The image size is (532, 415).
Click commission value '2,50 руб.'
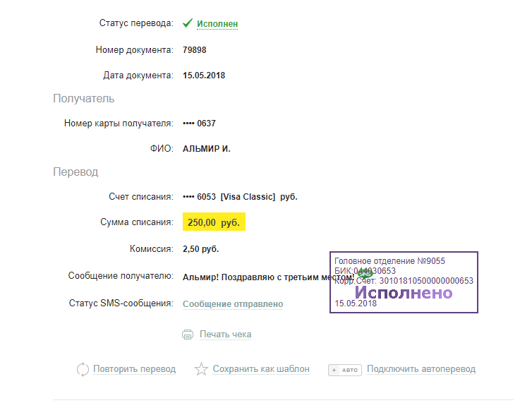point(201,248)
